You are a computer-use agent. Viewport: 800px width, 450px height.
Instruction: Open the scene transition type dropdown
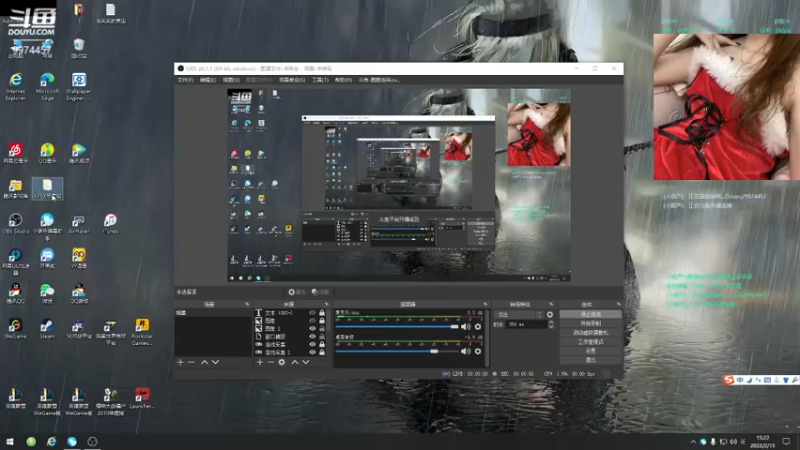pyautogui.click(x=515, y=314)
